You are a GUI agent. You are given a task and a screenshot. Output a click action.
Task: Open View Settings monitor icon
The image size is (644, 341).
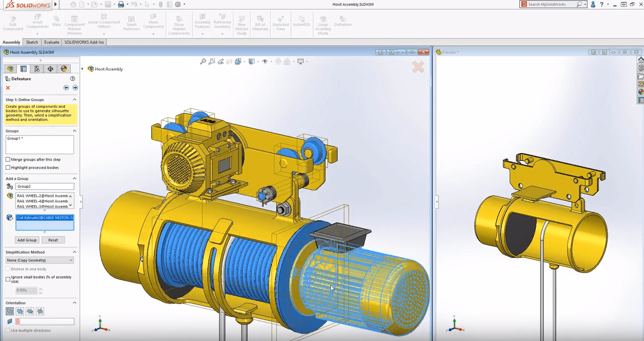(x=301, y=61)
